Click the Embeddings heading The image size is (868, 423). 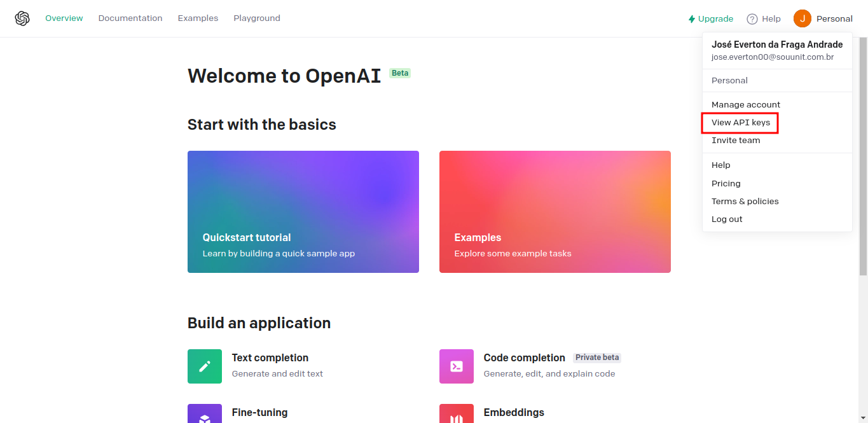[x=514, y=412]
